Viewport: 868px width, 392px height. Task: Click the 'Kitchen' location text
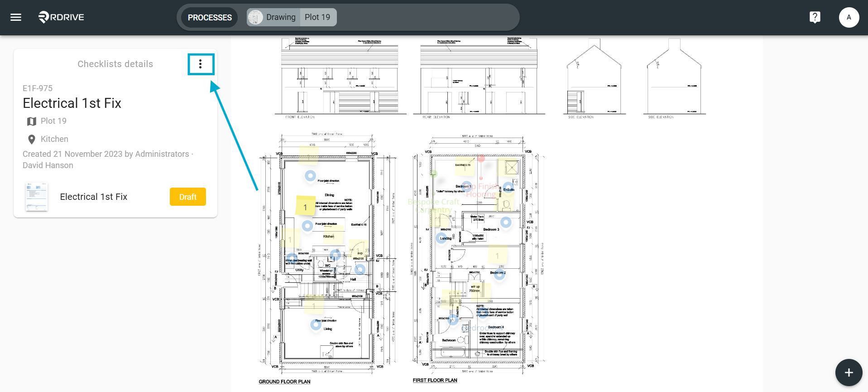tap(54, 139)
